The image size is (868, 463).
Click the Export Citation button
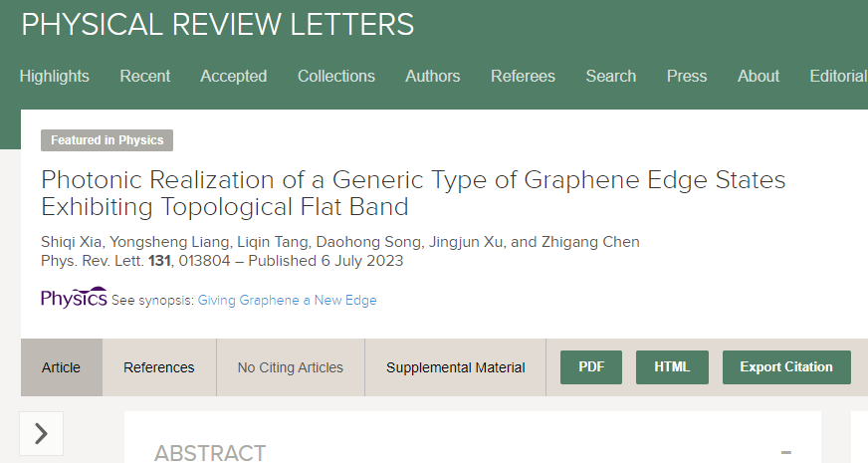[786, 367]
